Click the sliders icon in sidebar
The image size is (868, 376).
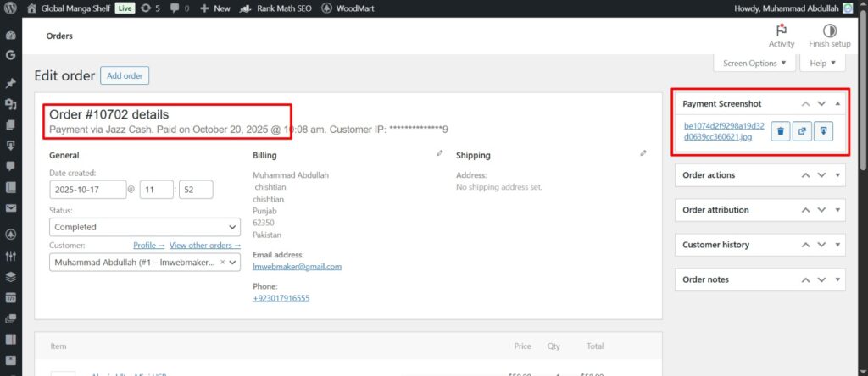[10, 256]
